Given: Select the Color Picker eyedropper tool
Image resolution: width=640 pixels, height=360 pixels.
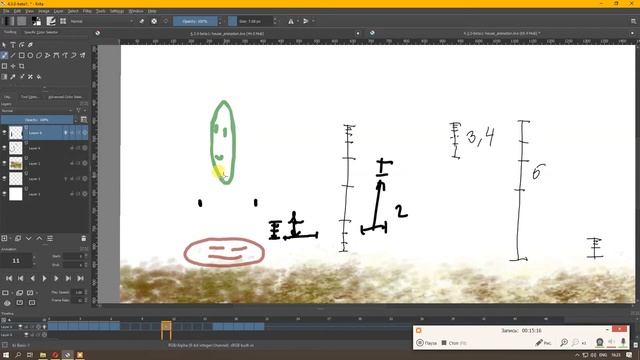Looking at the screenshot, I should pos(13,77).
